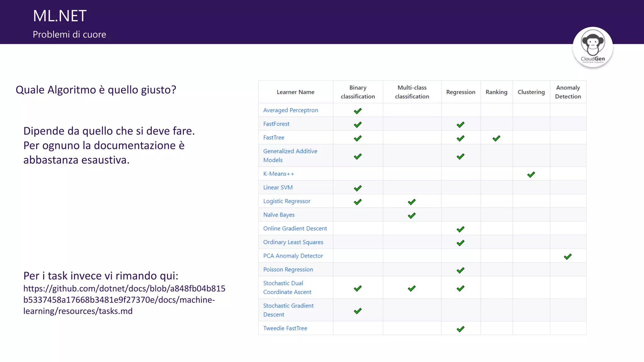Click Averaged Perceptron binary classification checkmark
644x362 pixels.
pyautogui.click(x=358, y=111)
